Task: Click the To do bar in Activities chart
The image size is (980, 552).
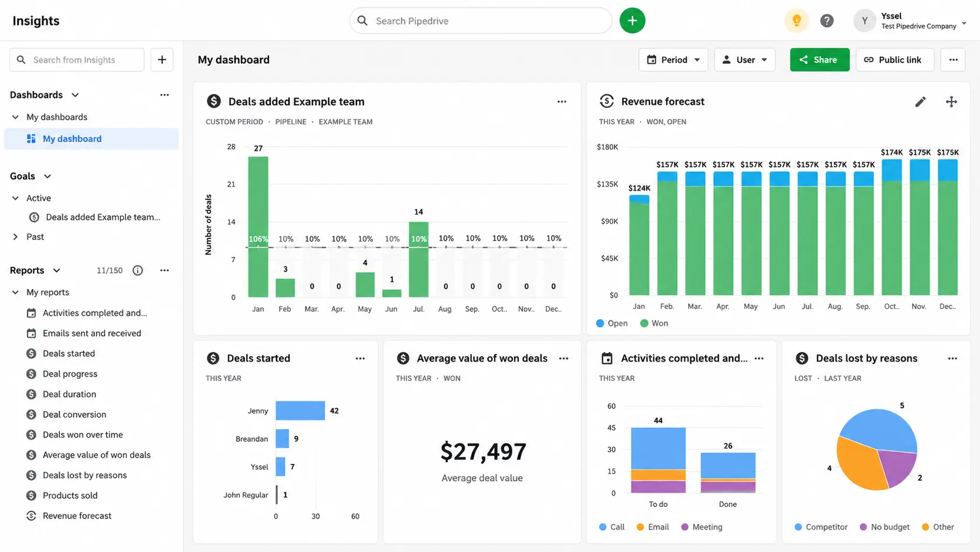Action: [x=658, y=460]
